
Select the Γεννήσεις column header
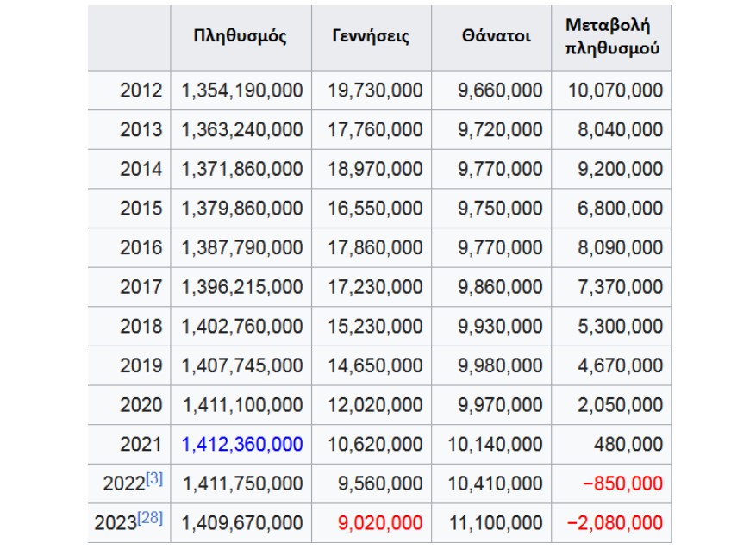point(371,36)
